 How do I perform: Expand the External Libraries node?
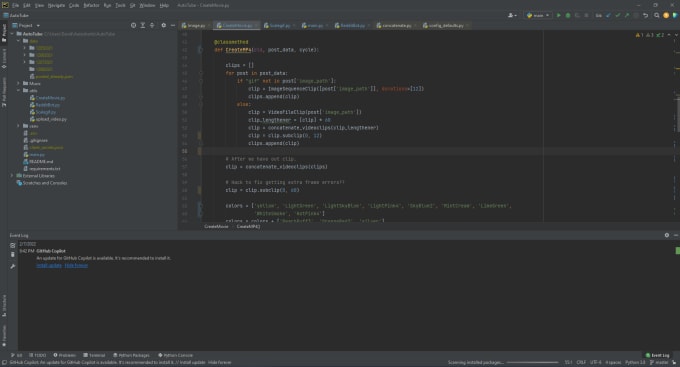point(12,176)
